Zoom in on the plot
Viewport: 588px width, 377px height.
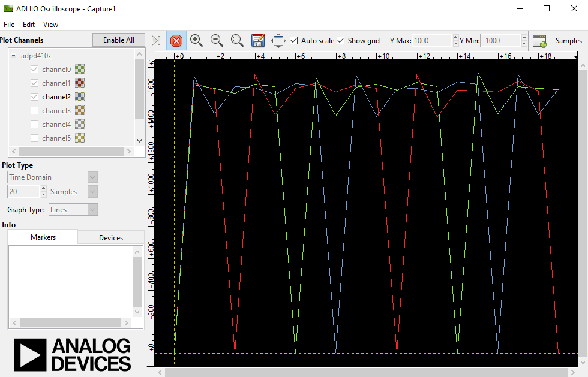pos(196,41)
